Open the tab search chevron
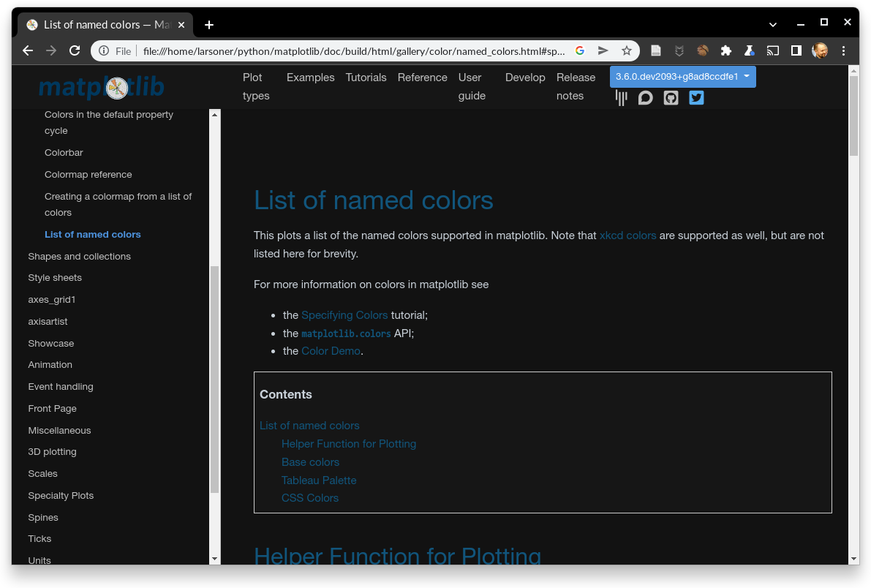Screen dimensions: 871x588 coord(773,24)
